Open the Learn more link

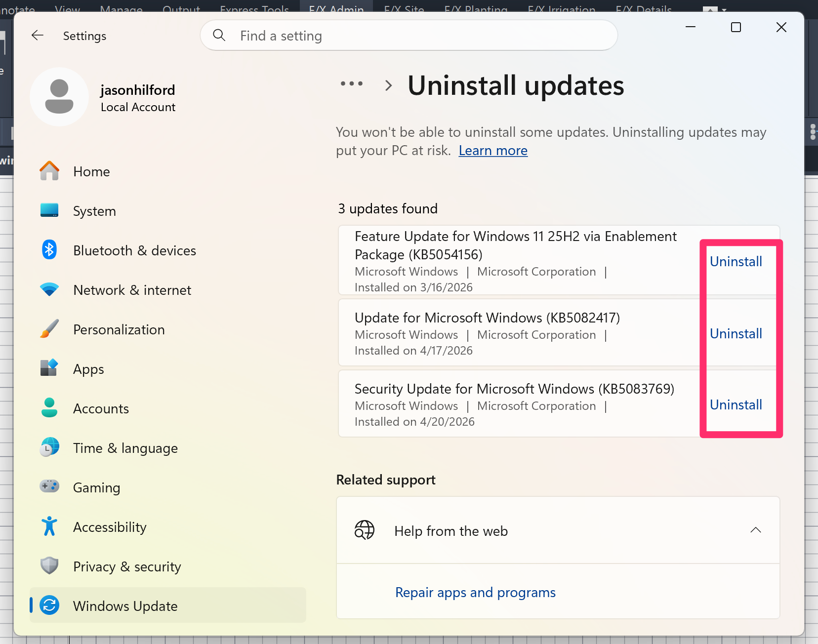492,150
